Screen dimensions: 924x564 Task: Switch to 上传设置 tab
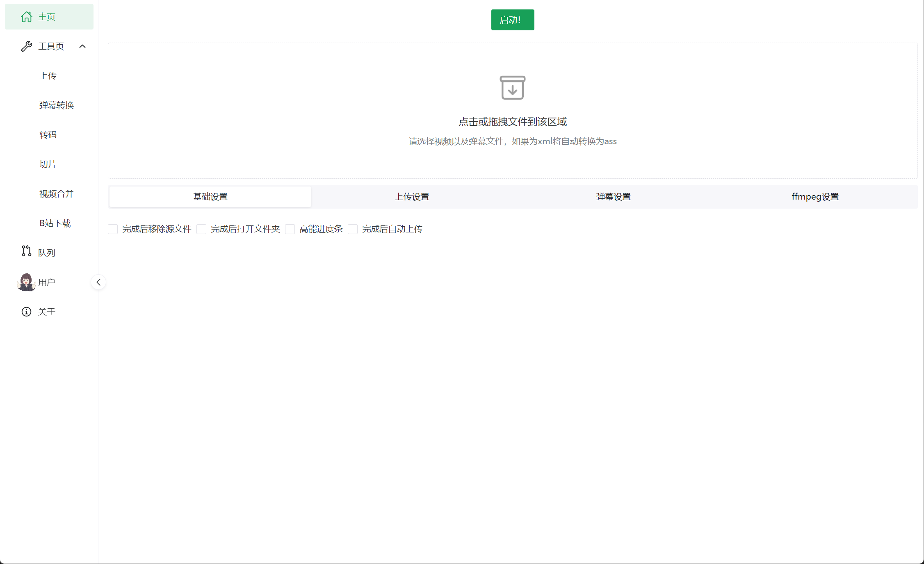[x=411, y=197]
